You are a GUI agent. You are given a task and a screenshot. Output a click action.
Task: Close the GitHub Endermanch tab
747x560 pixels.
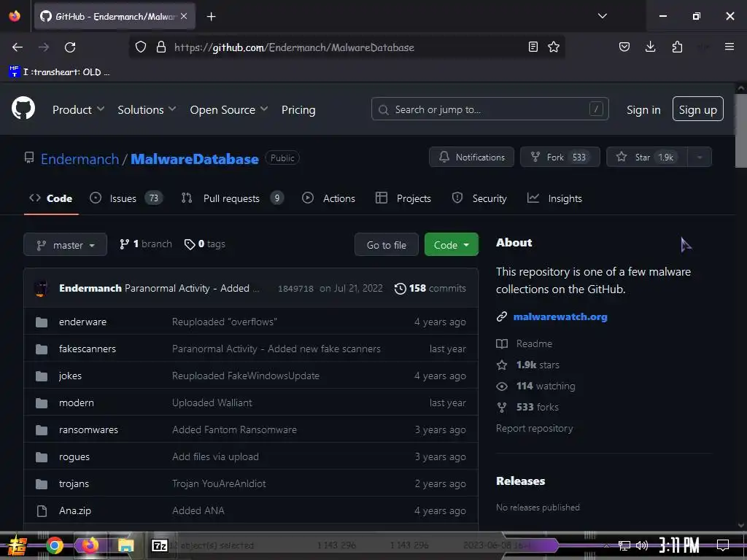[x=184, y=16]
